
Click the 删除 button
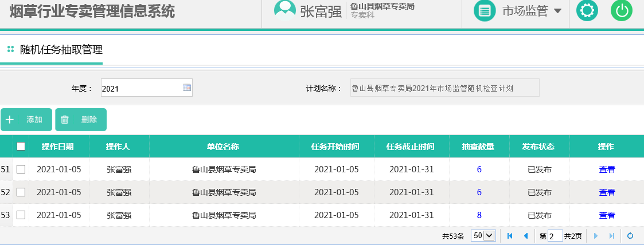click(x=81, y=120)
